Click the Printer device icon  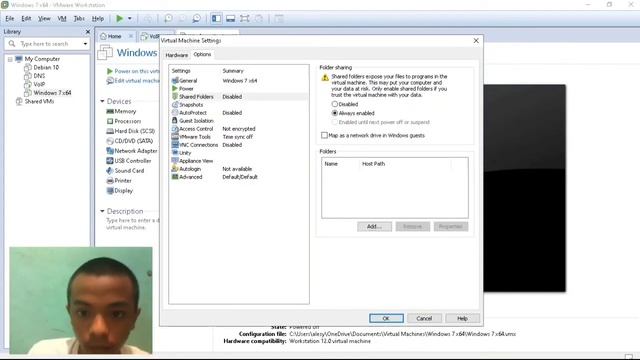point(110,180)
